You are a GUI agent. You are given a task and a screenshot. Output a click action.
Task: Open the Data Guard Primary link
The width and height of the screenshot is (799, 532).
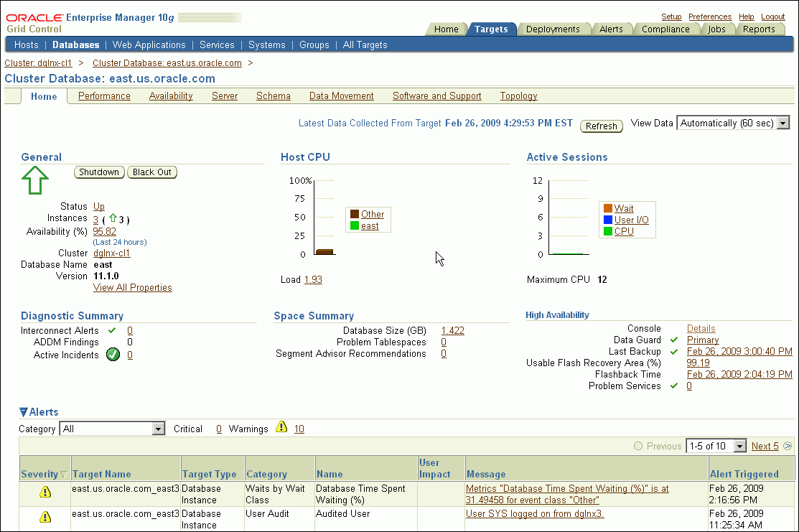pyautogui.click(x=703, y=340)
